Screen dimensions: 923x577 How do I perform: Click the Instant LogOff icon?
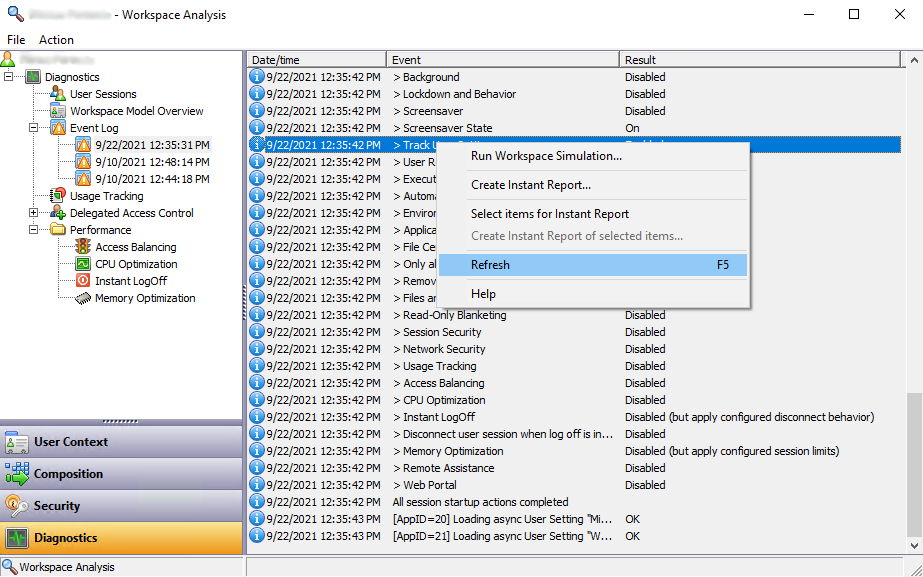pyautogui.click(x=83, y=281)
